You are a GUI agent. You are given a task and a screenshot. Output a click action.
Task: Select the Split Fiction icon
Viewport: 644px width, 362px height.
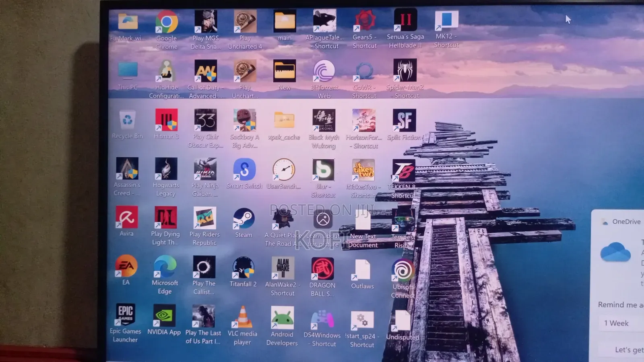(405, 120)
